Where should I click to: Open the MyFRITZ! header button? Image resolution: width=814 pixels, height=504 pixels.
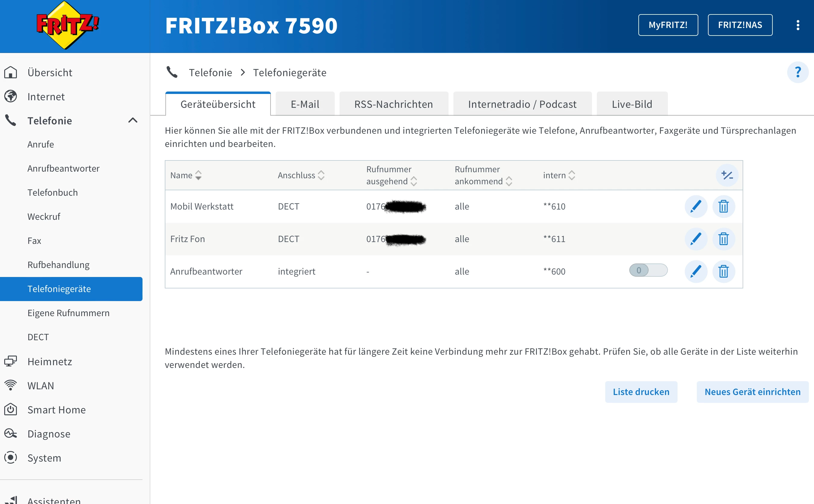tap(668, 25)
